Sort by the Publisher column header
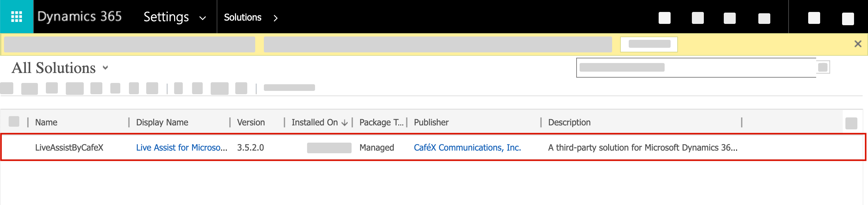The height and width of the screenshot is (205, 868). pos(431,122)
